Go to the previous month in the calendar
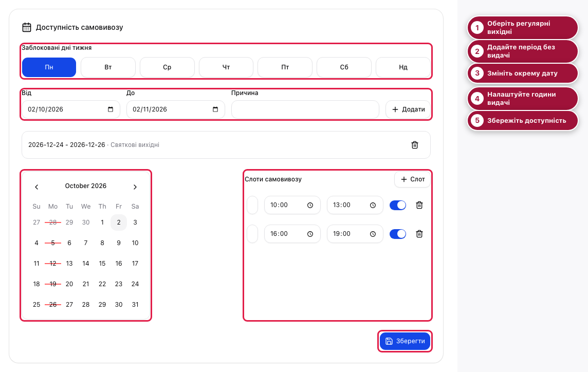 click(36, 187)
